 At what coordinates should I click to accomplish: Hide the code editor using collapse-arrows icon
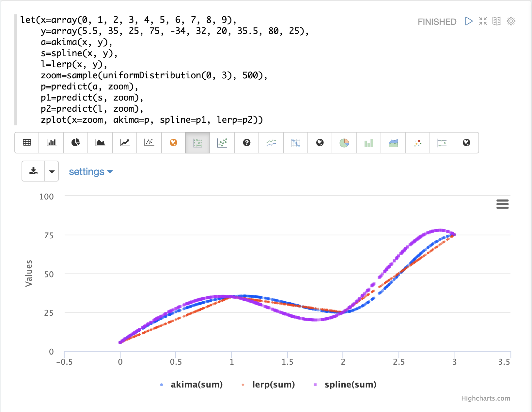pos(483,22)
